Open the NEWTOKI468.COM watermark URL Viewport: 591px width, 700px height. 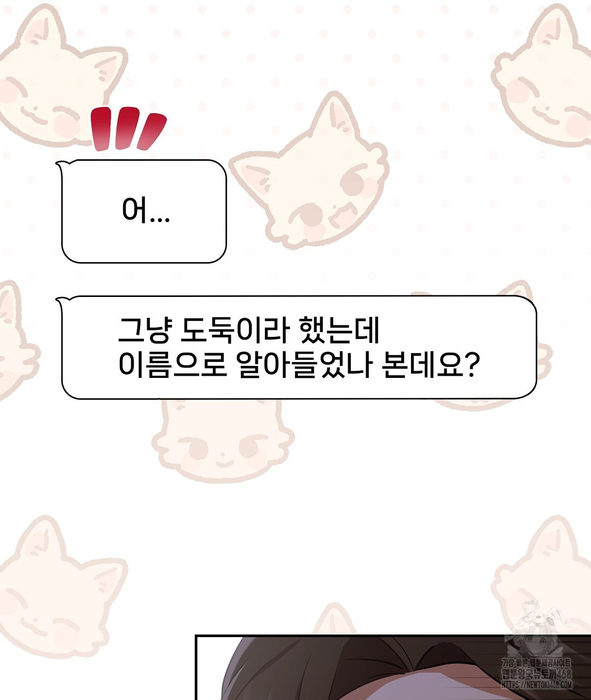537,684
